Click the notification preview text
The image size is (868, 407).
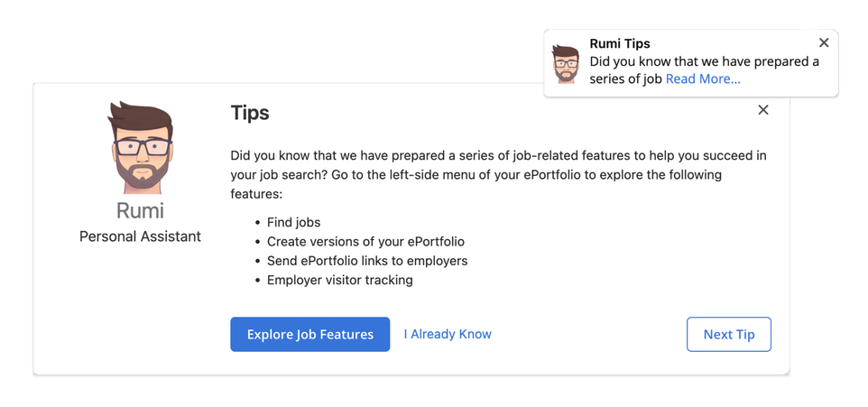point(704,70)
